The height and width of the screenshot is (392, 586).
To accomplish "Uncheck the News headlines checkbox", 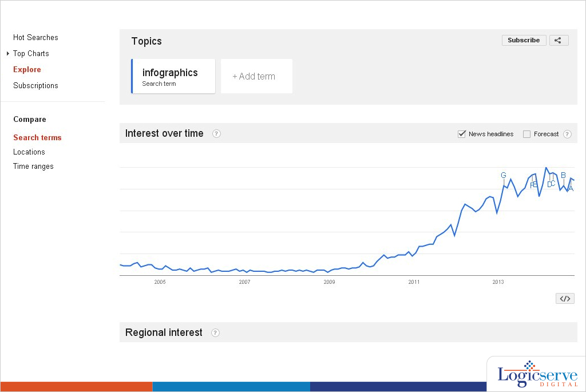I will pos(462,134).
